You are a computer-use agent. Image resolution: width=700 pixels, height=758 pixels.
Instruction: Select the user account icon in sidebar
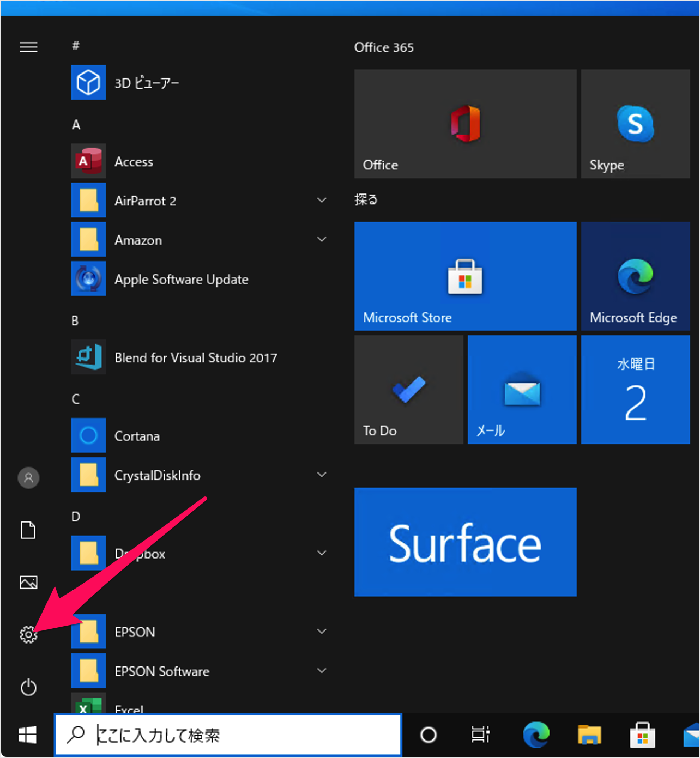pyautogui.click(x=28, y=478)
